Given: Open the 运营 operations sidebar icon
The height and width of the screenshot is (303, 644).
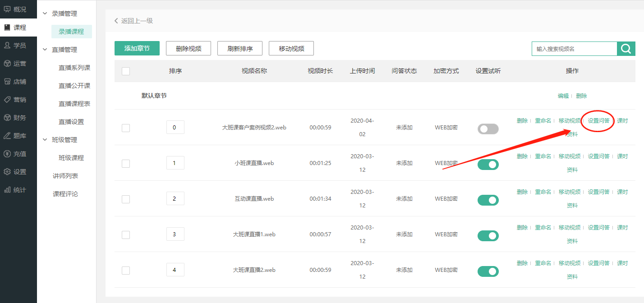Looking at the screenshot, I should click(x=7, y=63).
